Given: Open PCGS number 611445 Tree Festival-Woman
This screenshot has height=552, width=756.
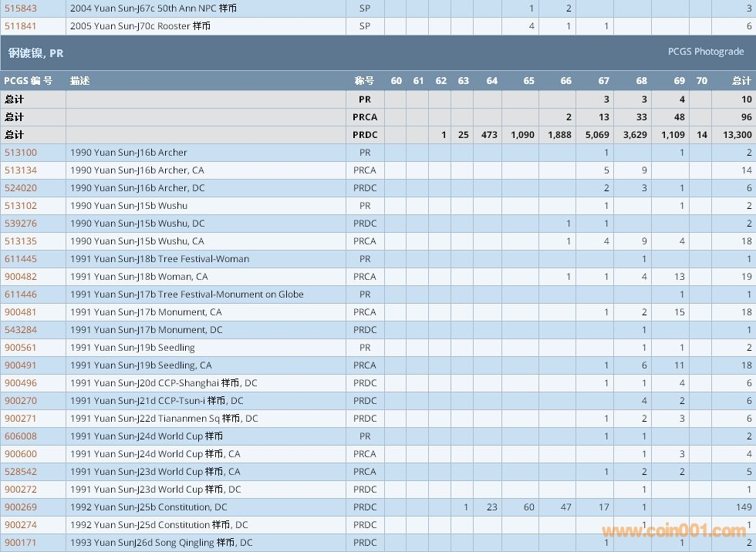Looking at the screenshot, I should [x=21, y=259].
